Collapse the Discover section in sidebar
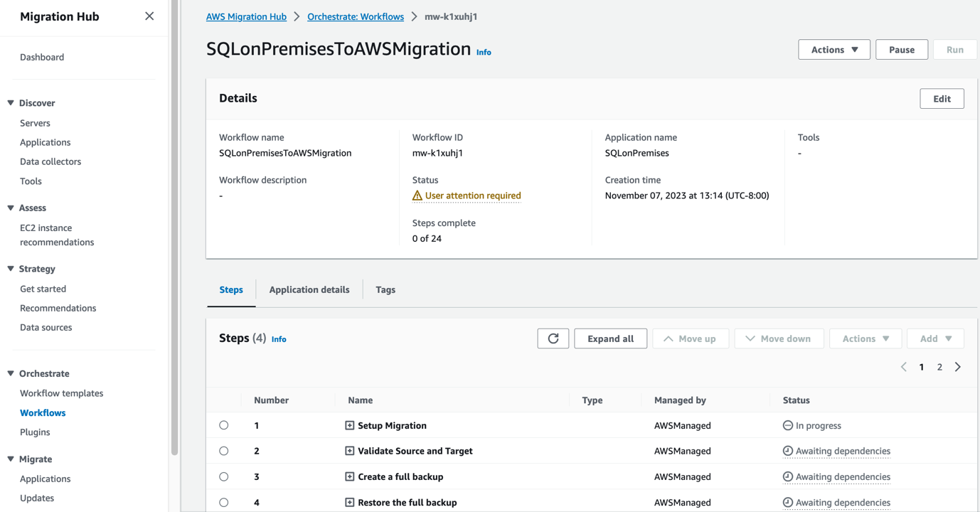 pos(11,103)
